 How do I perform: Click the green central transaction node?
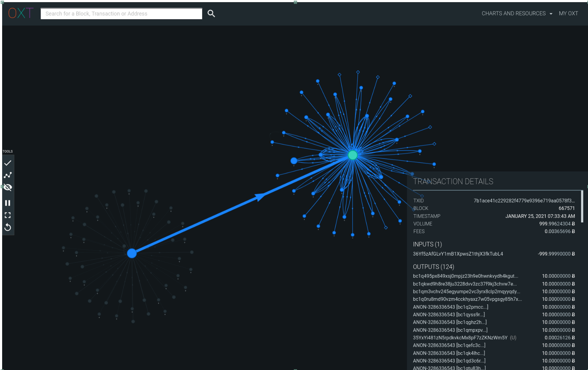[352, 155]
